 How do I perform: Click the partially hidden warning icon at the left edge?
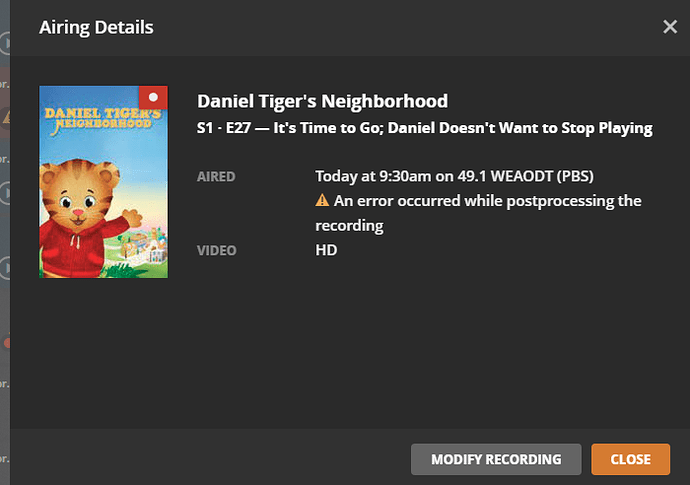pyautogui.click(x=6, y=117)
